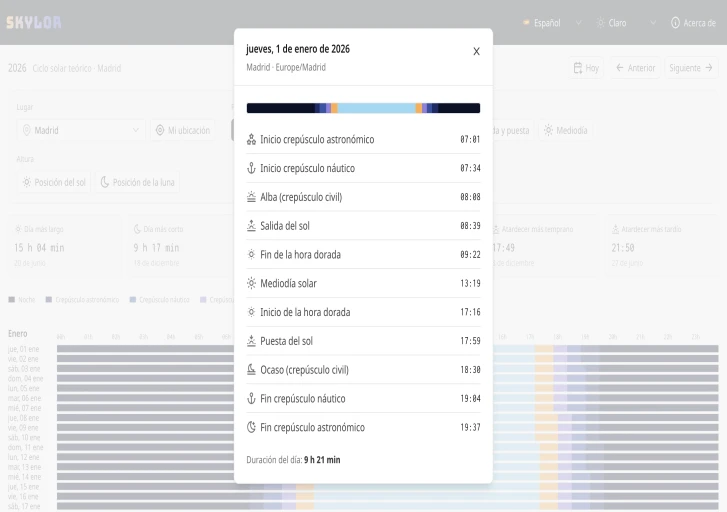
Task: Select the Salida del sol 08:39 row
Action: coord(363,226)
